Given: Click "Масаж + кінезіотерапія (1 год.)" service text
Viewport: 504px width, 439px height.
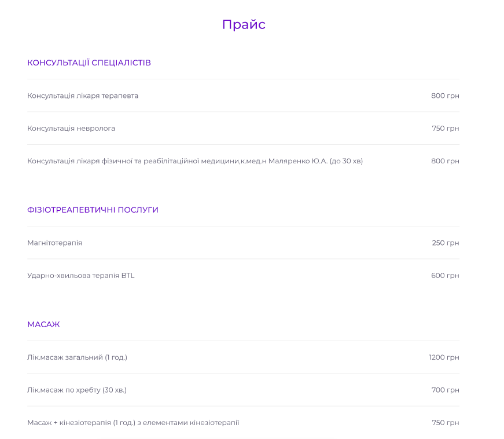Looking at the screenshot, I should click(133, 423).
